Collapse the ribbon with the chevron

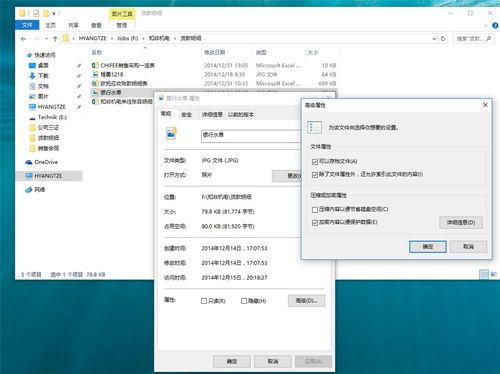tap(485, 25)
